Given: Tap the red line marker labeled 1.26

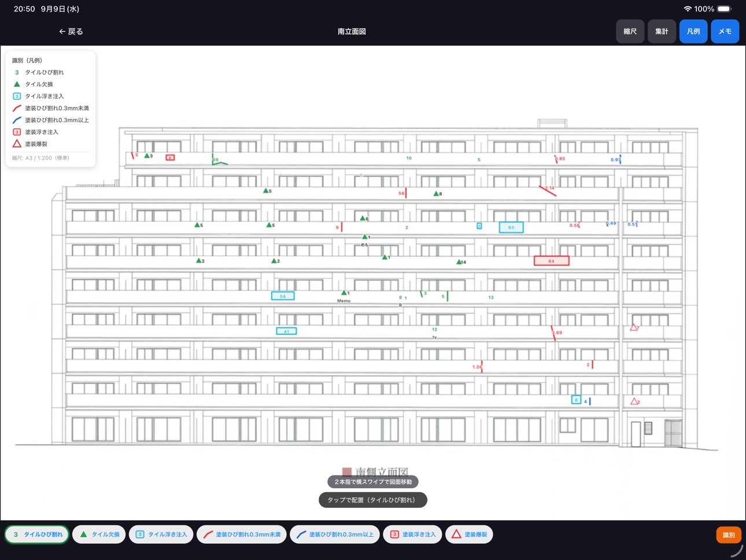Looking at the screenshot, I should click(478, 366).
